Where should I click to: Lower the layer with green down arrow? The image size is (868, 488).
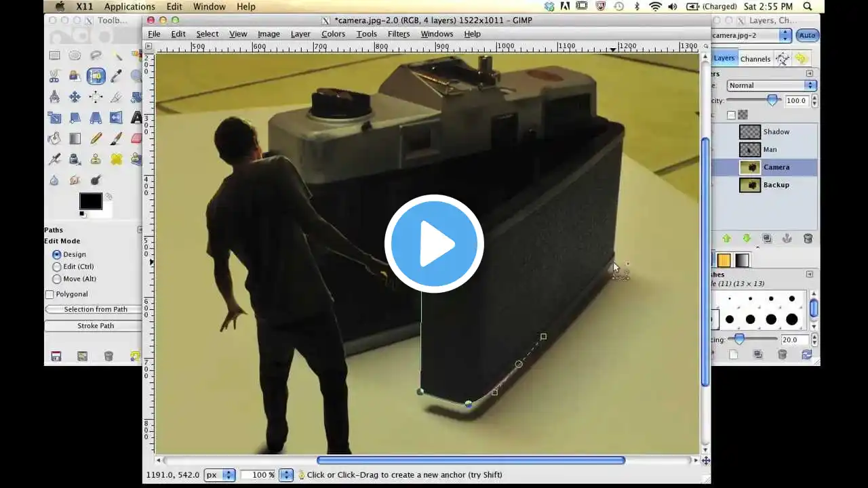(x=747, y=239)
